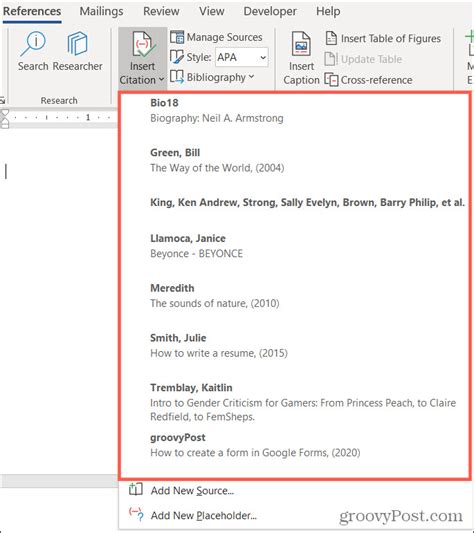Click the Add New Placeholder question icon
The image size is (474, 533).
click(136, 514)
